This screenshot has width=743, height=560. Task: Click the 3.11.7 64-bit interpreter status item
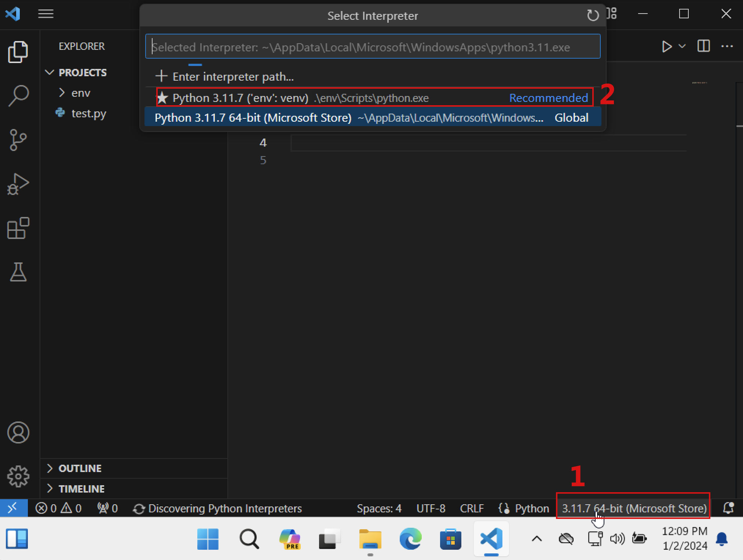[x=634, y=508]
